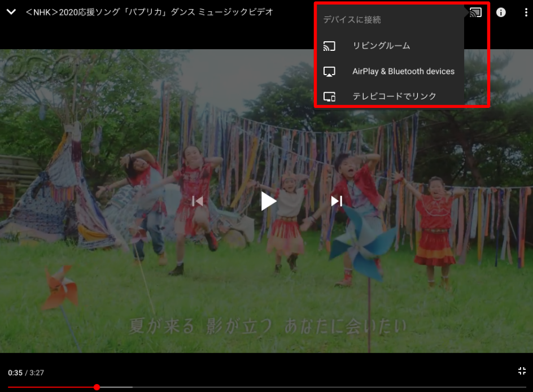Exit fullscreen mode
533x392 pixels.
coord(522,371)
